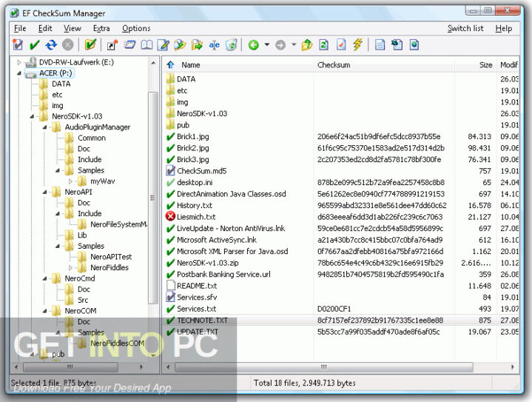Click the Switch list button
Image resolution: width=532 pixels, height=402 pixels.
pos(465,28)
